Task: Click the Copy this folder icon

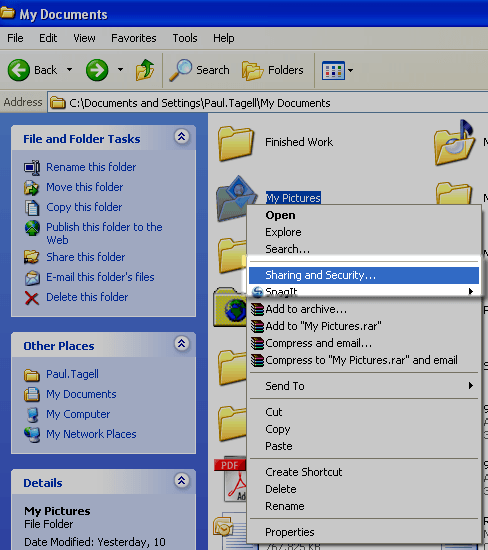Action: tap(32, 208)
